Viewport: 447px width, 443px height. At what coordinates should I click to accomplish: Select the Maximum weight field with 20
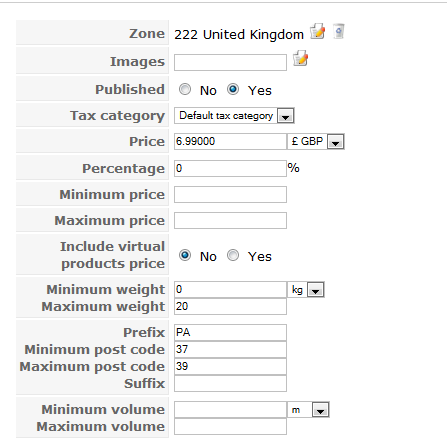[x=230, y=307]
